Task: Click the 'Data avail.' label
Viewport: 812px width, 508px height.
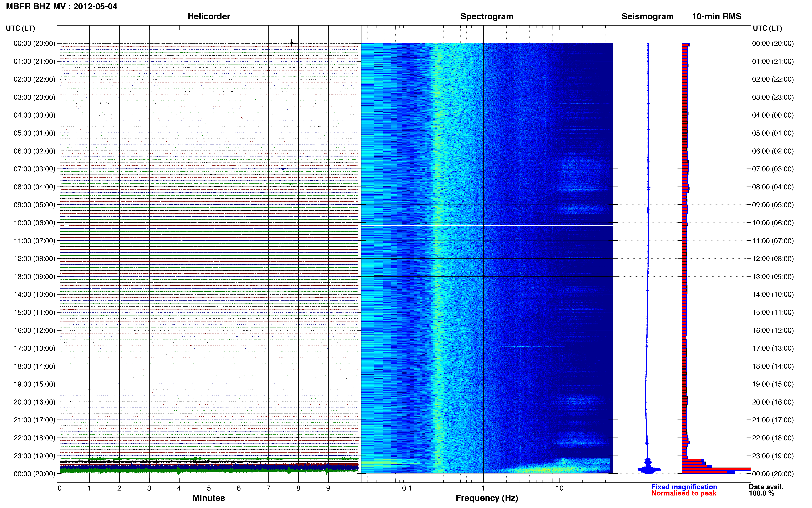Action: 766,487
